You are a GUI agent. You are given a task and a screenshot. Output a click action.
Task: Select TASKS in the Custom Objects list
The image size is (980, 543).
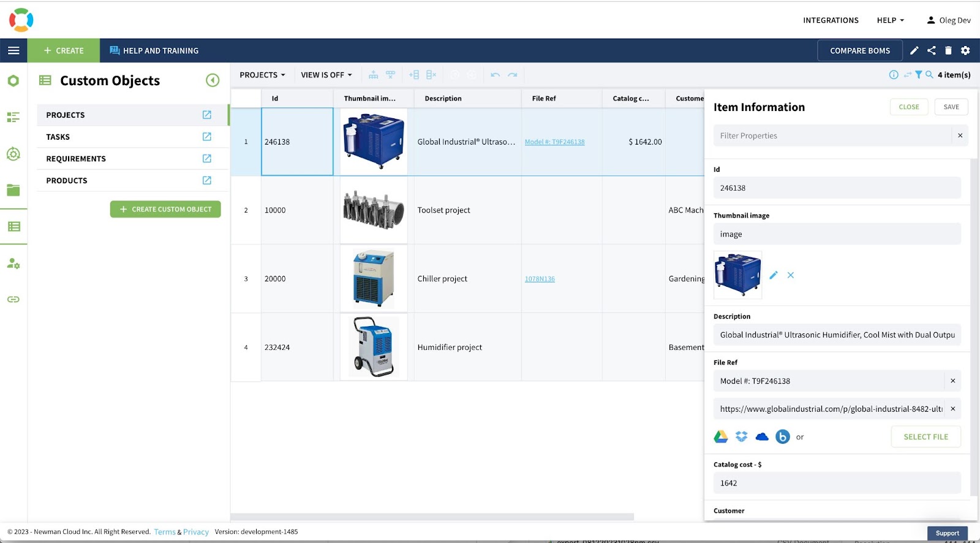tap(132, 137)
